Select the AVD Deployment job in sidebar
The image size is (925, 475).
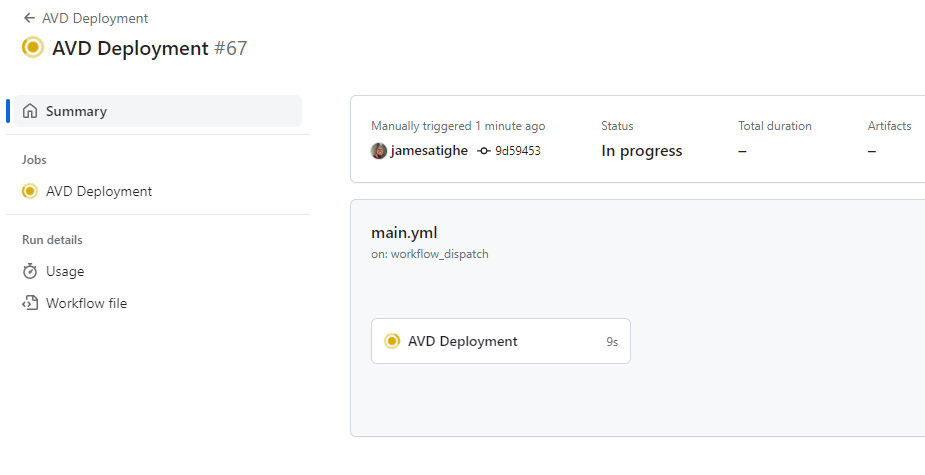[x=99, y=191]
